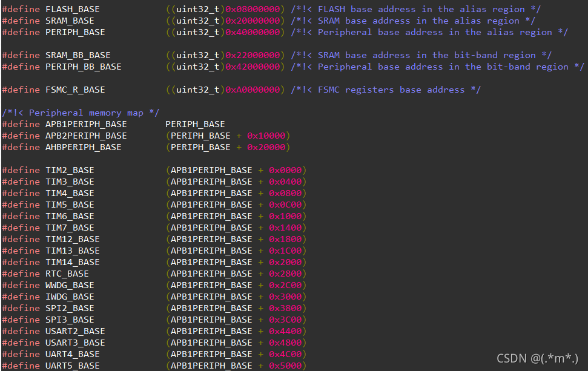Click offset 0x2C00 on WWDG line
The image size is (588, 371).
click(x=285, y=285)
